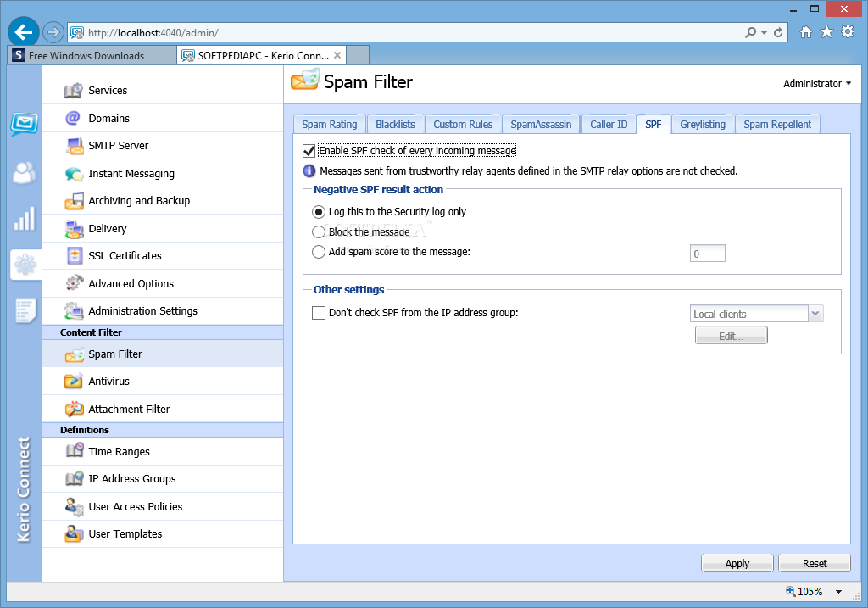The width and height of the screenshot is (868, 608).
Task: Open Antivirus settings
Action: click(x=163, y=382)
